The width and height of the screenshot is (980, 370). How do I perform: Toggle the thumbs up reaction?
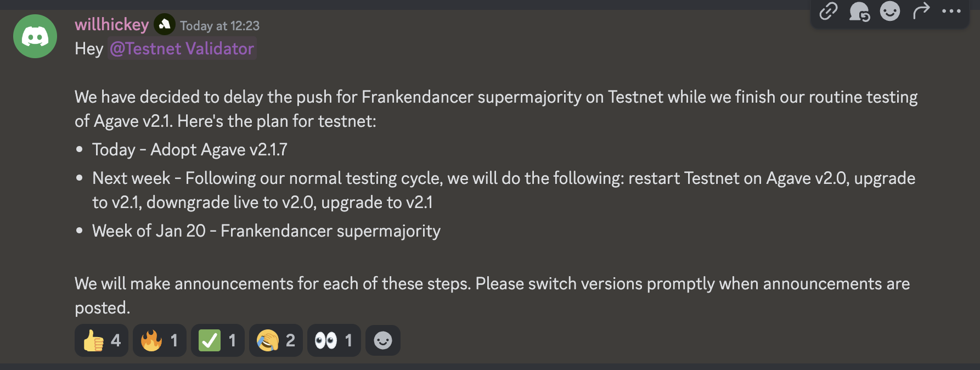coord(101,340)
